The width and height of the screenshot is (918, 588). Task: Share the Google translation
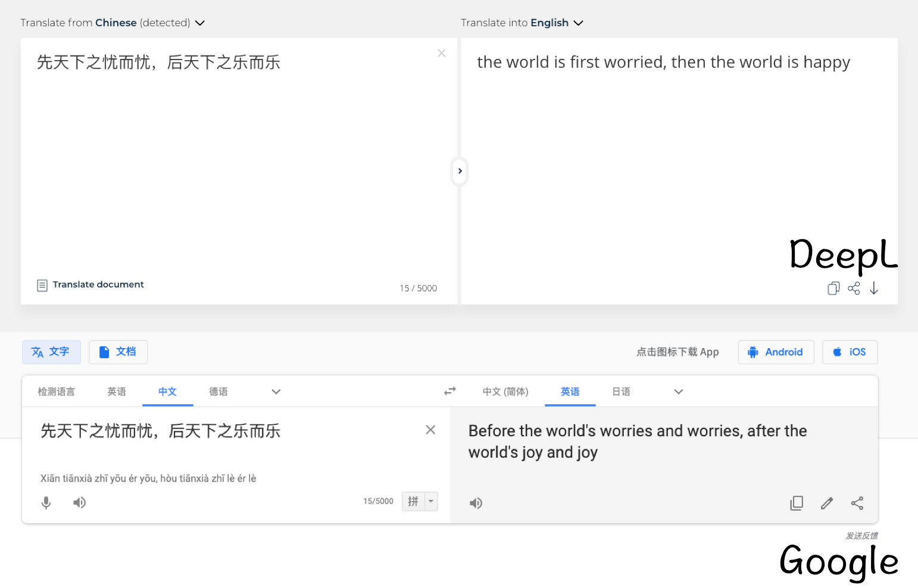(857, 503)
